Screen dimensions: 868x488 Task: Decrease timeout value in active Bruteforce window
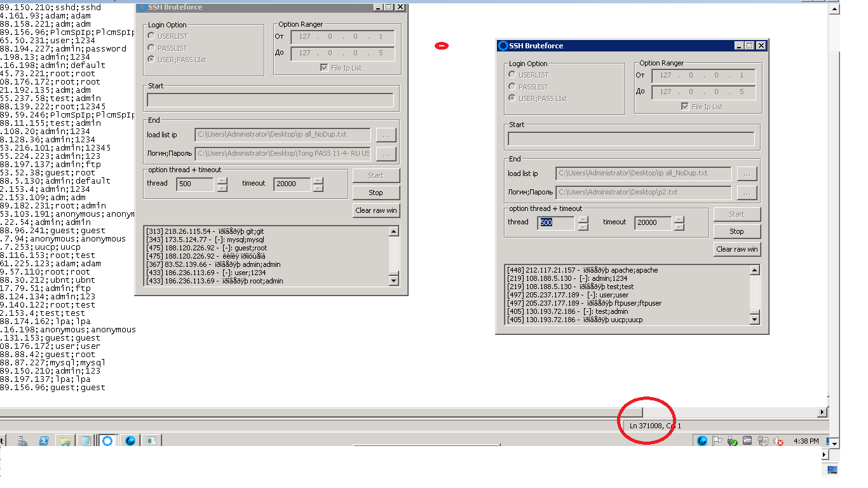(x=679, y=227)
